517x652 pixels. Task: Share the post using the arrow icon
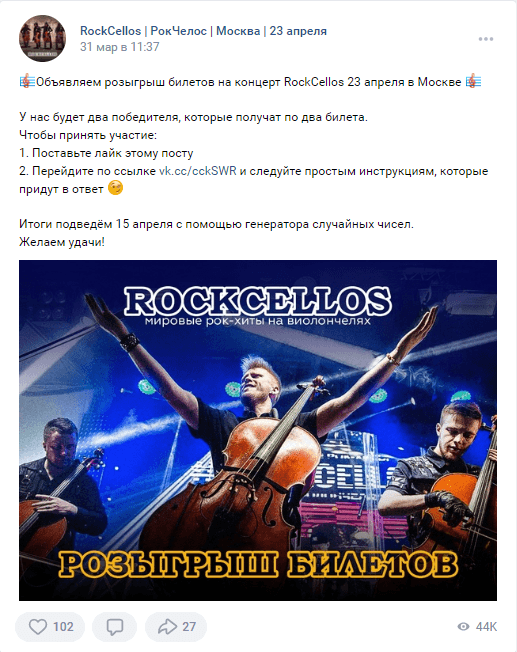(x=167, y=627)
